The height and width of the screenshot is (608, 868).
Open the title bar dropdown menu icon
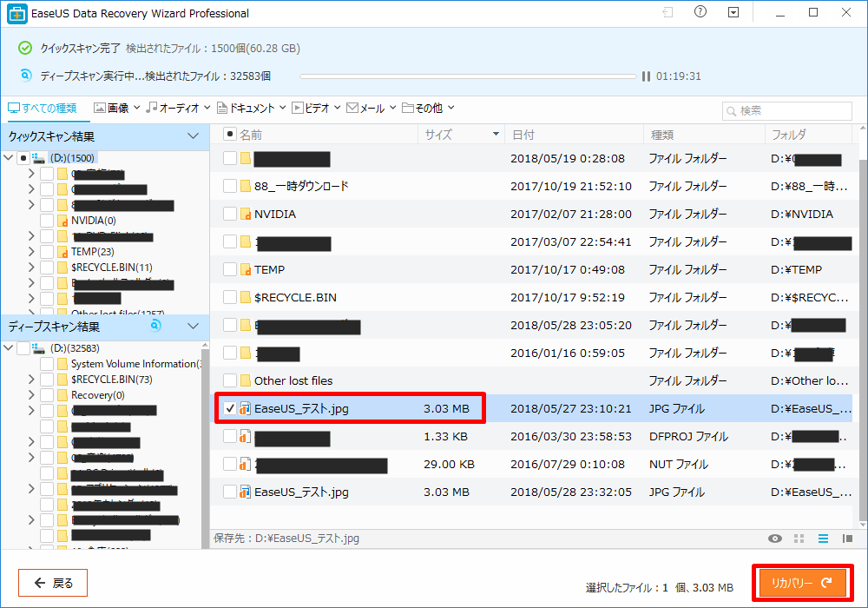click(733, 13)
